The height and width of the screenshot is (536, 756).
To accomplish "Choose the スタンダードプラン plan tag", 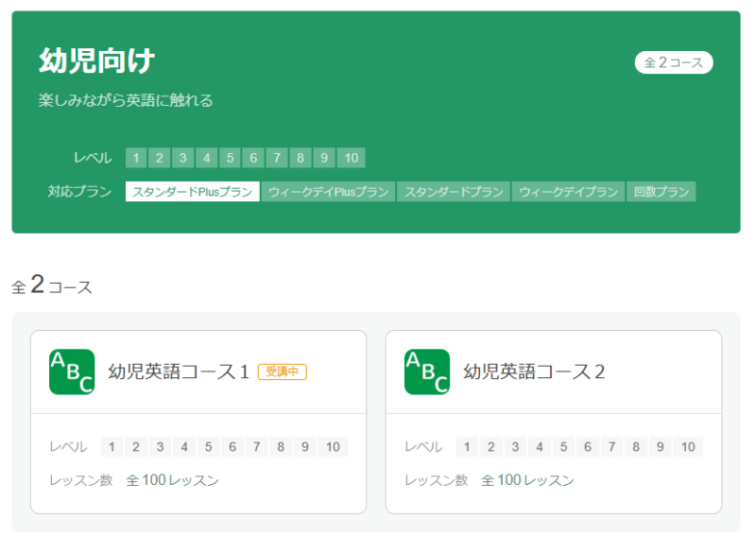I will click(455, 192).
